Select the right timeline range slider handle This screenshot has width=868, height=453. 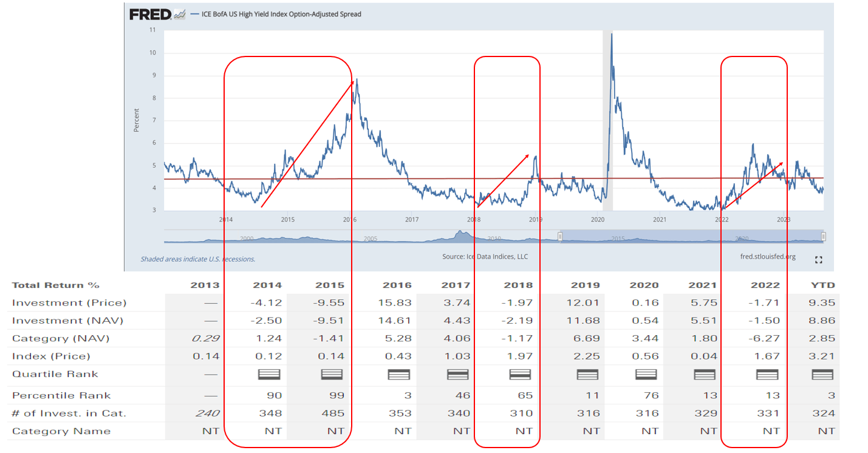(x=824, y=236)
